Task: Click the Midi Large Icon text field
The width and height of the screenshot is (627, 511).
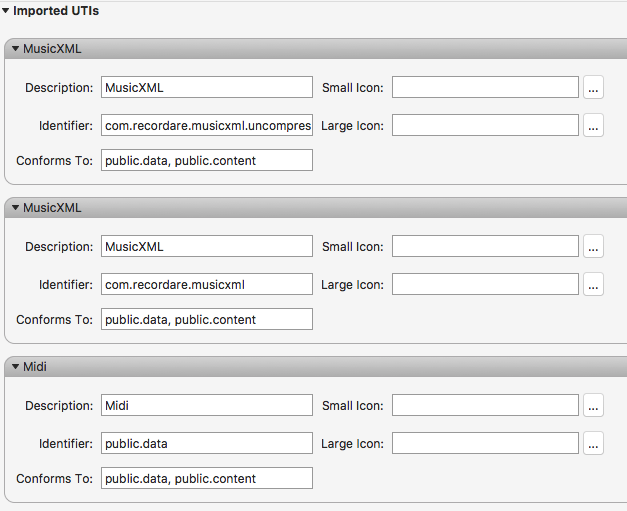Action: [x=485, y=443]
